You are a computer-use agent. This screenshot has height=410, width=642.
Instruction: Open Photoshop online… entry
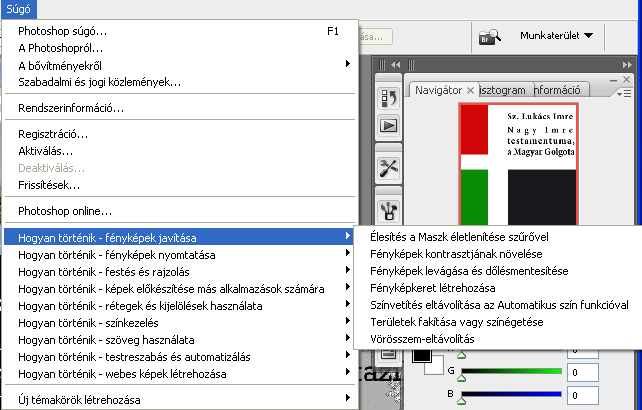pos(179,211)
